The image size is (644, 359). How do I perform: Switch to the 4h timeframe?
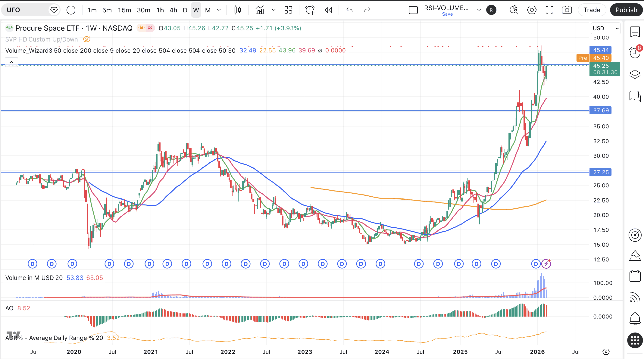click(x=173, y=10)
